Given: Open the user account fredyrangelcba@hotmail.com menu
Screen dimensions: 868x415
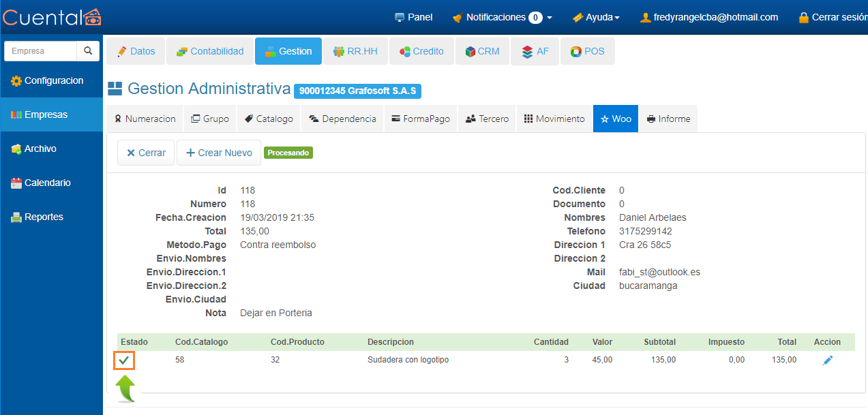Looking at the screenshot, I should click(708, 17).
